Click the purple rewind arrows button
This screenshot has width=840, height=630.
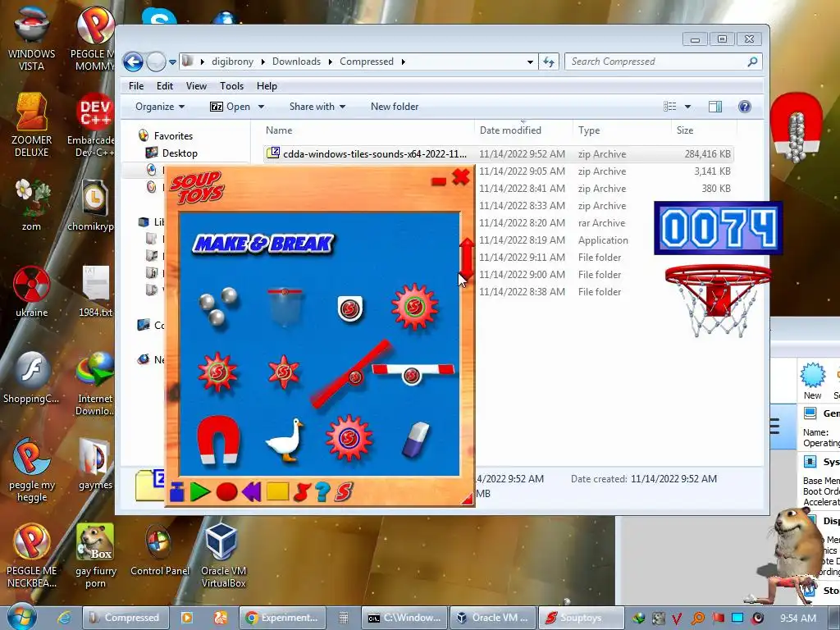pyautogui.click(x=252, y=491)
